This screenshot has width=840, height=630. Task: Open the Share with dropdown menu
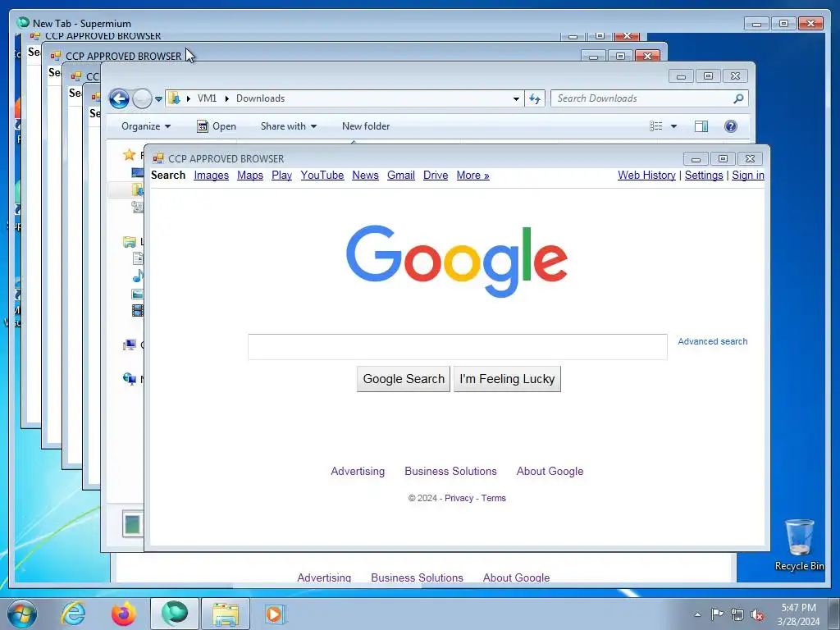click(x=288, y=126)
